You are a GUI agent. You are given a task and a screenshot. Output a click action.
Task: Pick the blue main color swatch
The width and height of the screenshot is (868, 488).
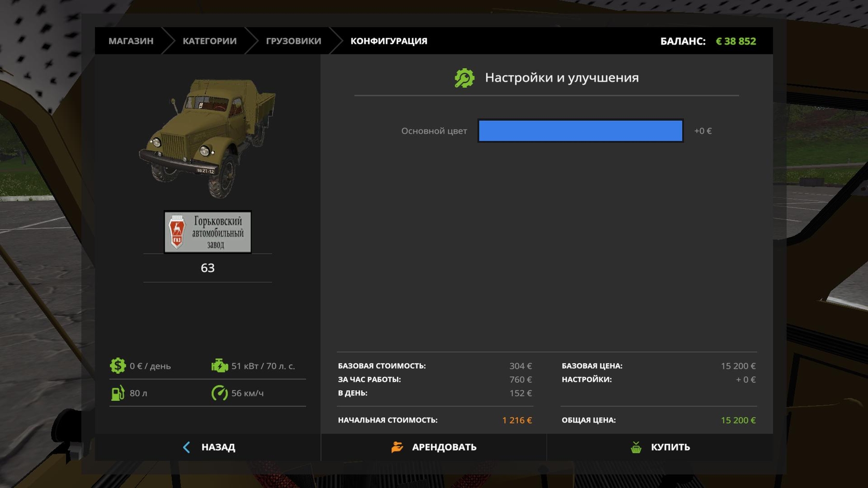coord(580,131)
